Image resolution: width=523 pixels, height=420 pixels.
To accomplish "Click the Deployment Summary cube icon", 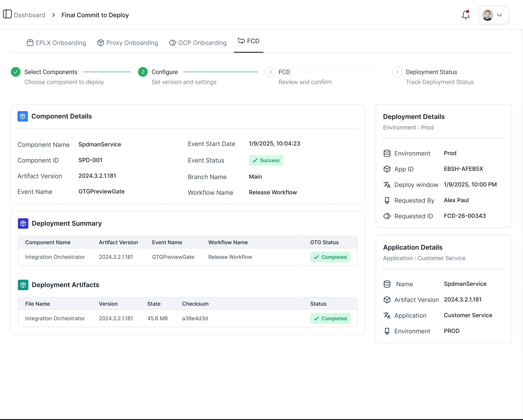I will point(23,223).
